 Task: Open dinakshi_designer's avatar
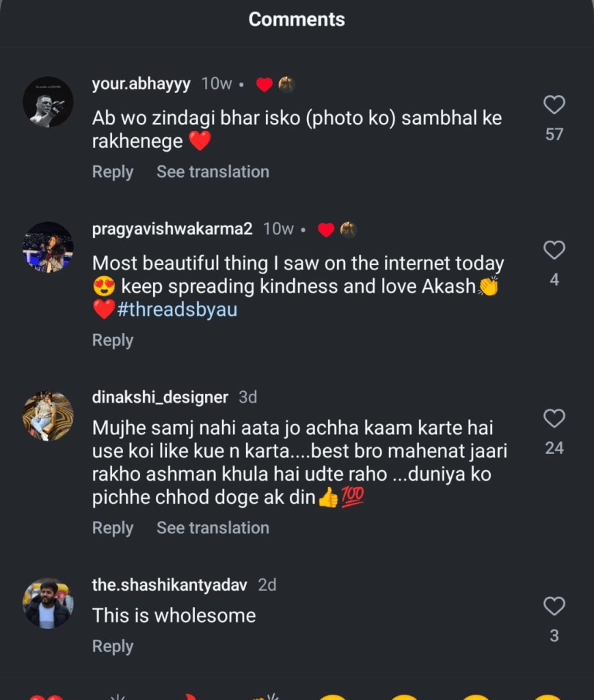[48, 416]
